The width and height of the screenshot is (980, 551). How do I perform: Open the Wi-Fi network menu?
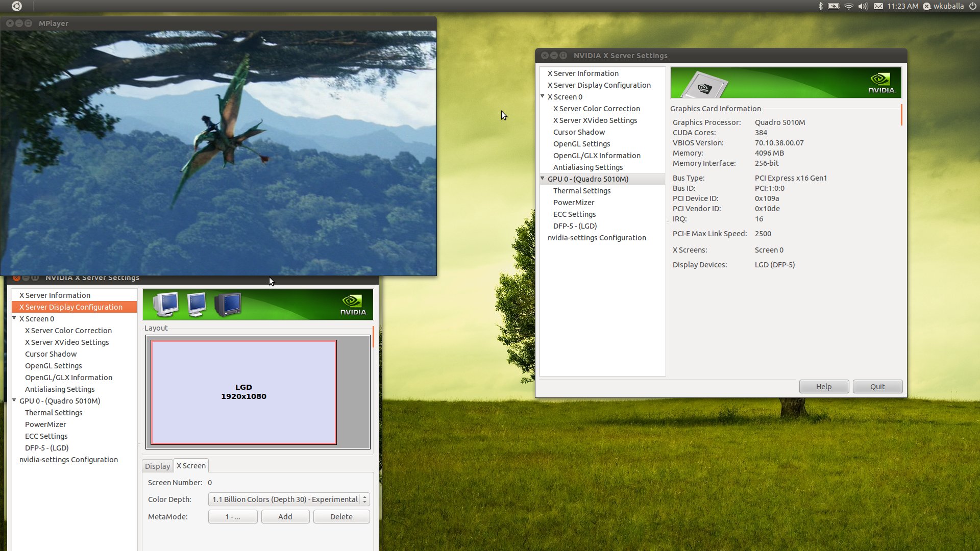pos(849,6)
